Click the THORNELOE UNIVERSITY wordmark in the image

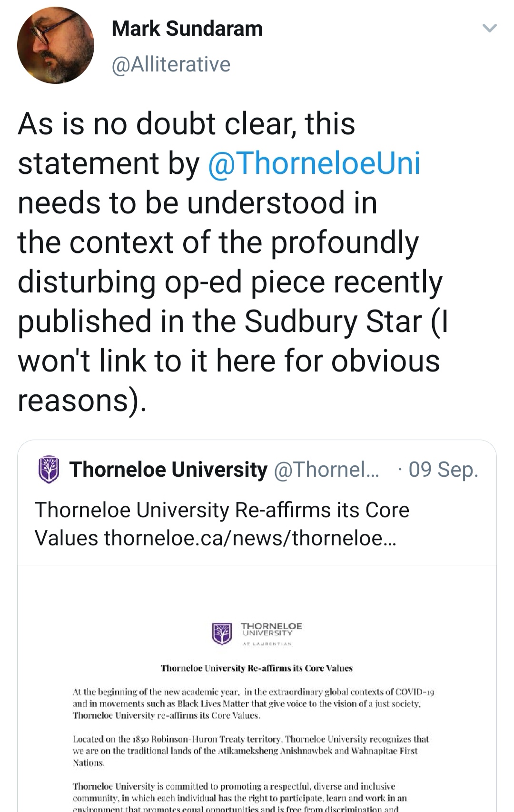(x=271, y=629)
